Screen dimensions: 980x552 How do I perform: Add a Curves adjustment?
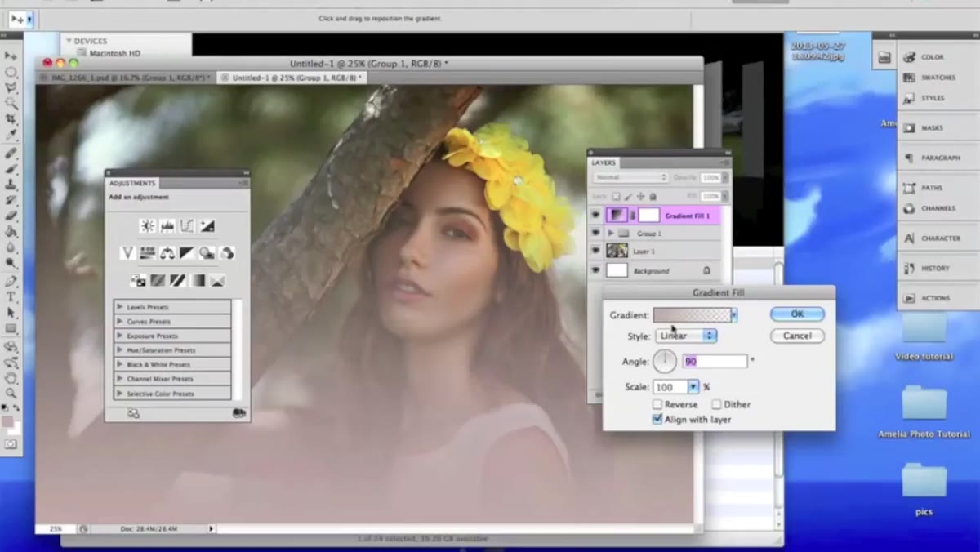pos(187,226)
